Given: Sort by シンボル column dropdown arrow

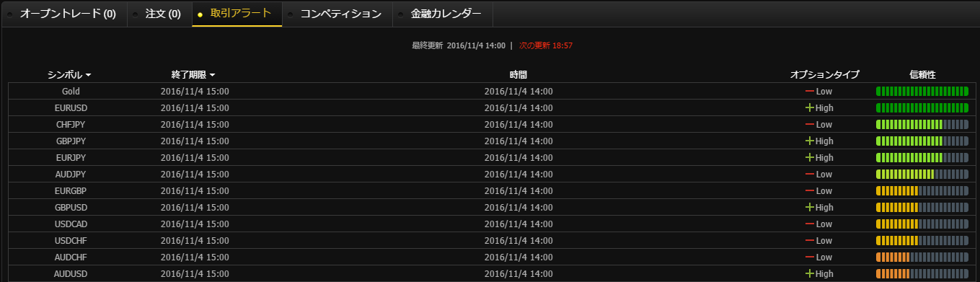Looking at the screenshot, I should (88, 75).
